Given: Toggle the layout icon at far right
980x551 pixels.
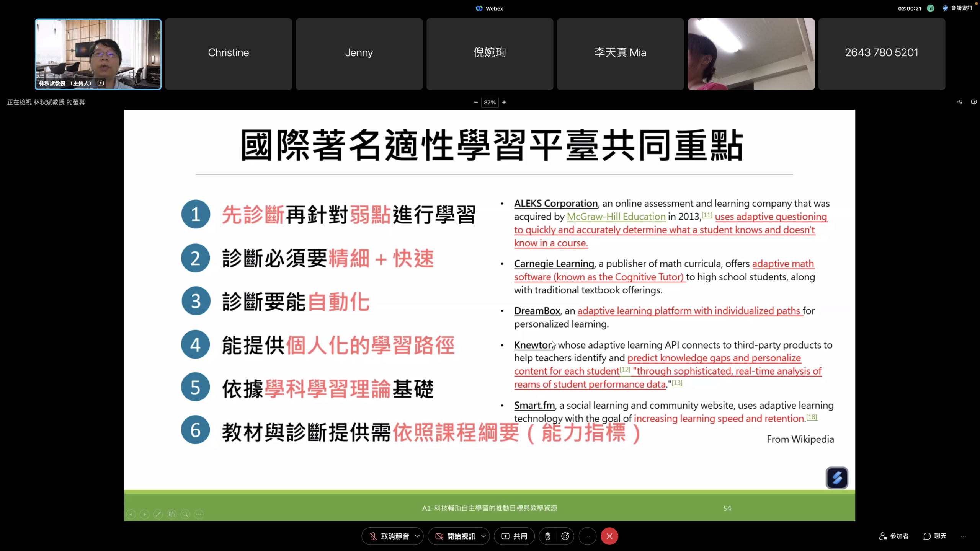Looking at the screenshot, I should 973,102.
